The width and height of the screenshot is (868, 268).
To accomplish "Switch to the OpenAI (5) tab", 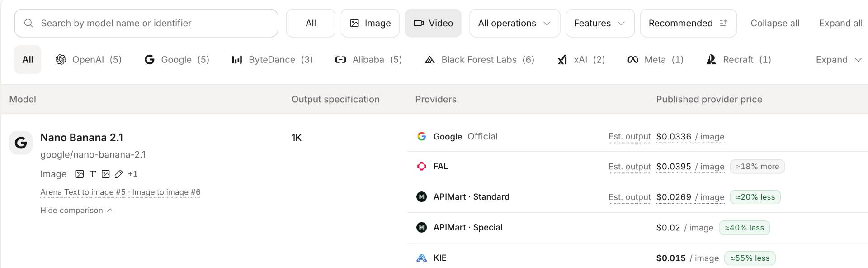I will coord(89,60).
